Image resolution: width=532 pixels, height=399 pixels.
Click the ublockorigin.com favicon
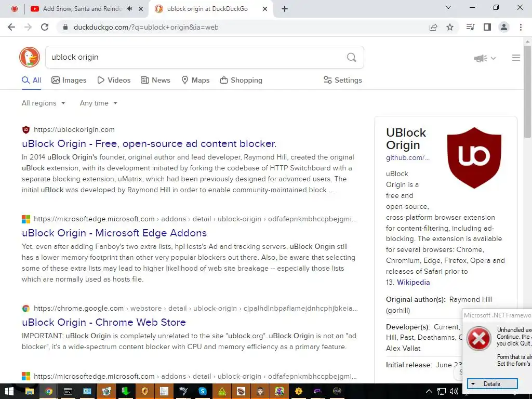point(26,129)
